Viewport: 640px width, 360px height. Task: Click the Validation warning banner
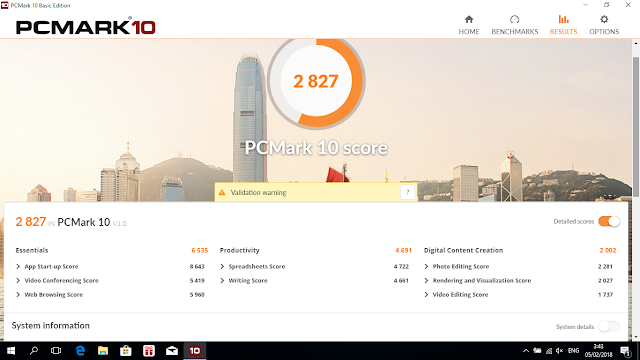coord(316,192)
